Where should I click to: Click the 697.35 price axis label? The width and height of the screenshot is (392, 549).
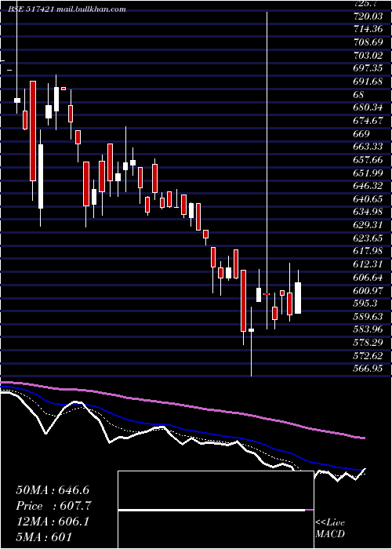pos(368,68)
